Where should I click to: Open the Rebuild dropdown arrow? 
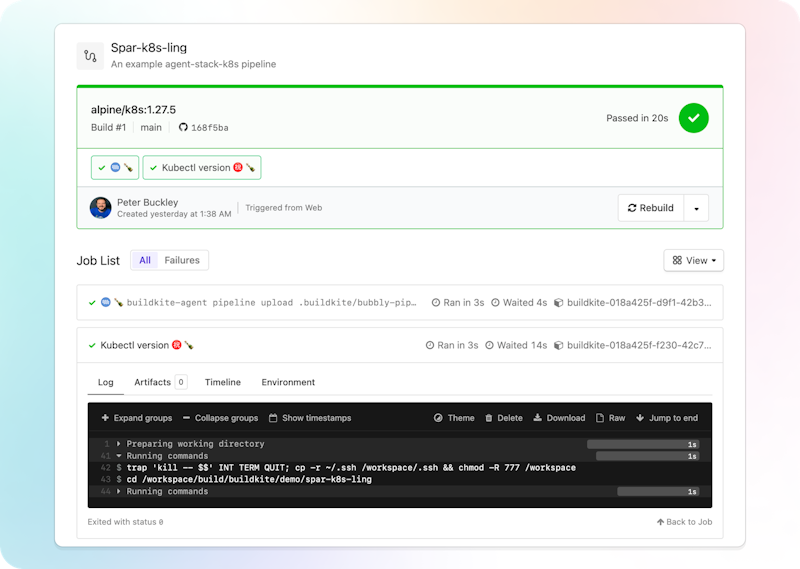[696, 208]
